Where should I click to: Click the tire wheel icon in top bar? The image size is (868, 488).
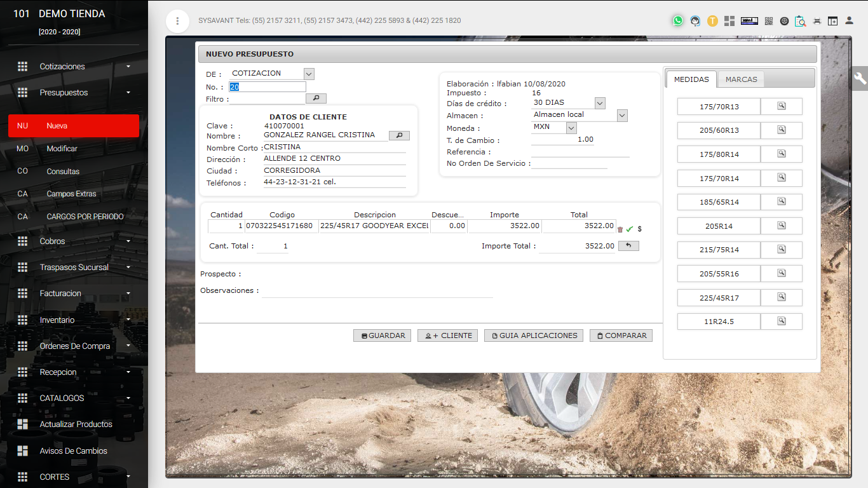coord(784,21)
